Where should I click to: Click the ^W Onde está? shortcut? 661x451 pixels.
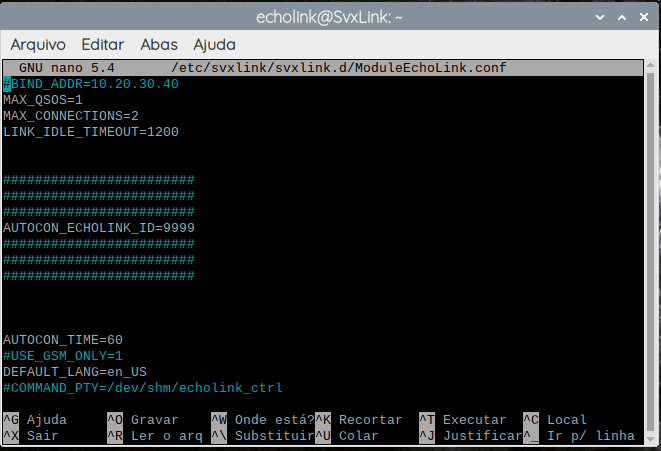point(263,420)
